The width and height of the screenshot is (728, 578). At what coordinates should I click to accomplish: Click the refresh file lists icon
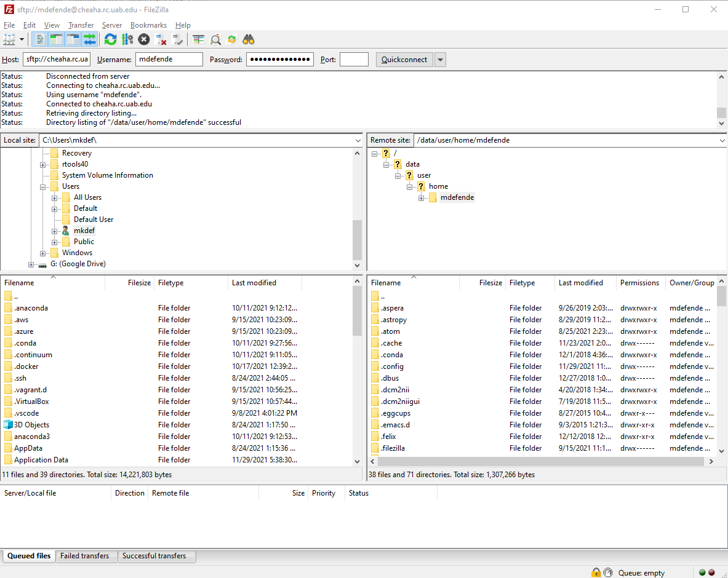(110, 39)
